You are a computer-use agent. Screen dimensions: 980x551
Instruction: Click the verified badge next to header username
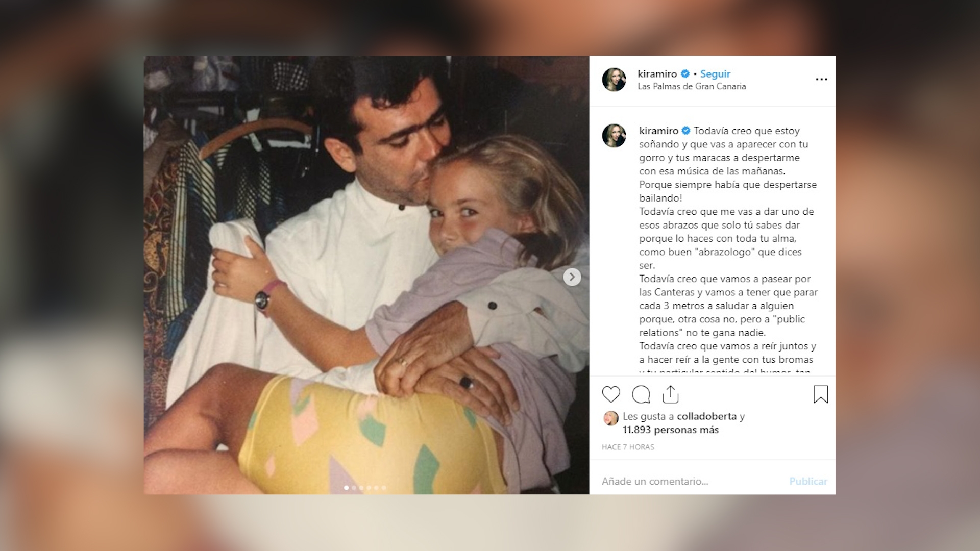(x=685, y=74)
